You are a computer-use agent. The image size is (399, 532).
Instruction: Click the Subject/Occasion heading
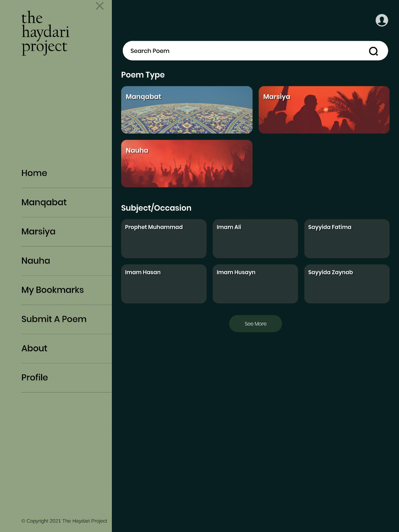point(156,208)
